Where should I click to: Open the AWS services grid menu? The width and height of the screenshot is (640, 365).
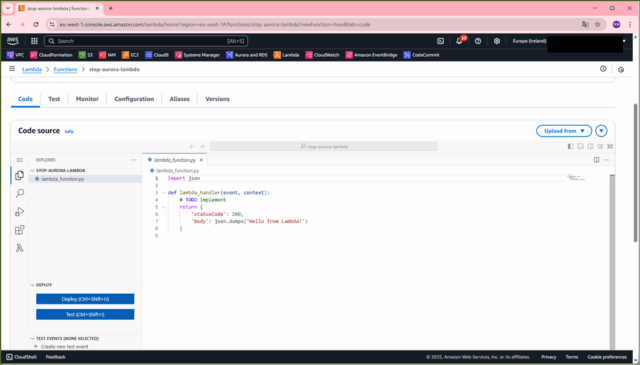pyautogui.click(x=34, y=41)
